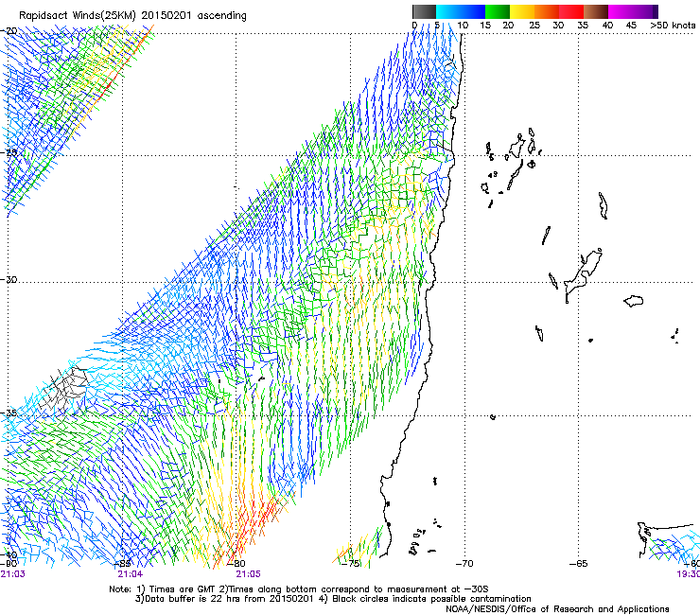This screenshot has width=700, height=615.
Task: Click the brown 35-40 knots legend swatch
Action: [x=596, y=11]
